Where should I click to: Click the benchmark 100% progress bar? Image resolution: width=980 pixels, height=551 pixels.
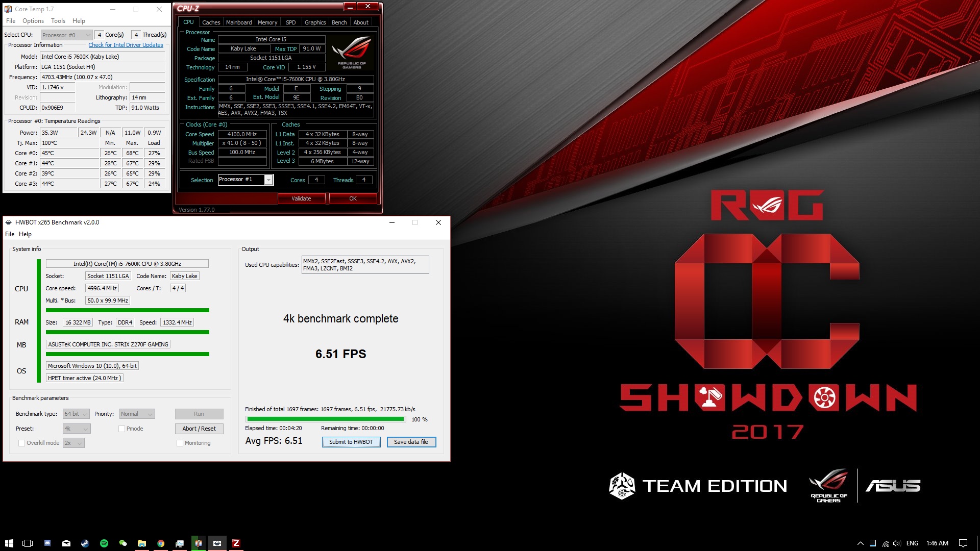[x=326, y=419]
